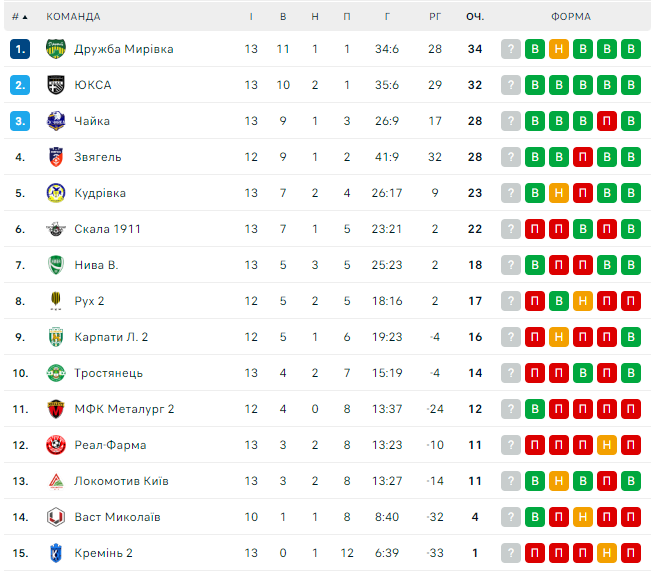Viewport: 652px width, 576px height.
Task: Click the Чайка team logo
Action: [x=56, y=121]
